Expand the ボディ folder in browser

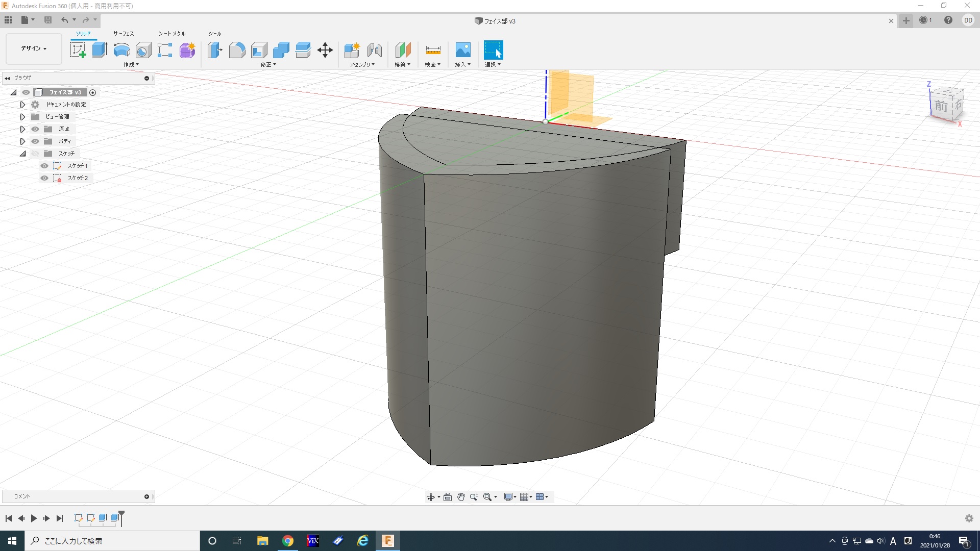[x=22, y=141]
